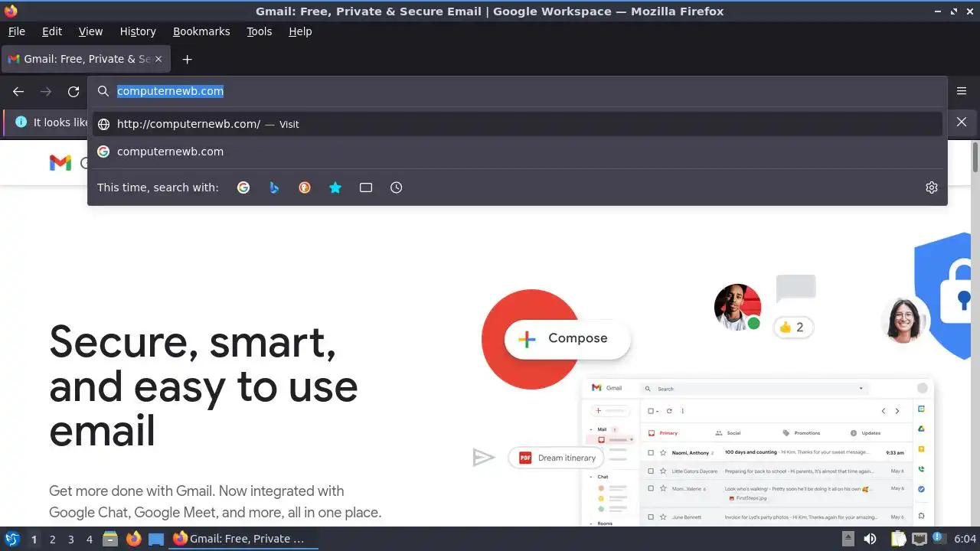Switch to workspace 3
This screenshot has height=551, width=980.
[x=70, y=540]
